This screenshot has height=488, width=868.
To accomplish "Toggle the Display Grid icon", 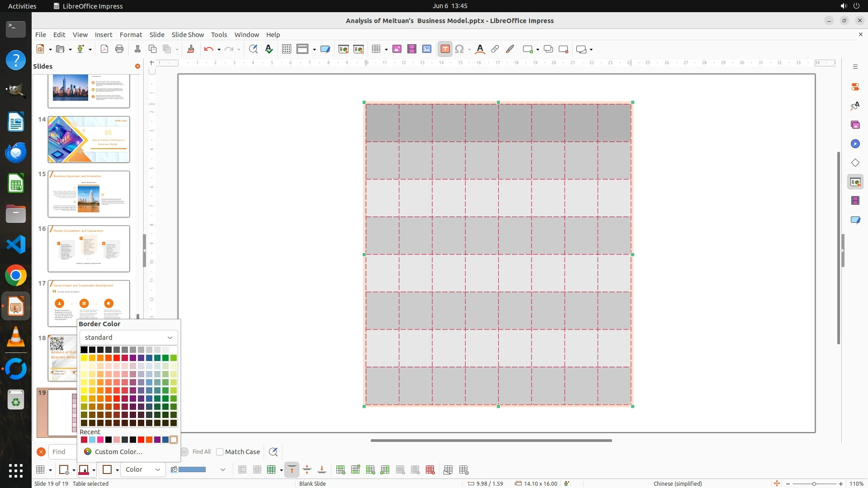I will point(286,49).
